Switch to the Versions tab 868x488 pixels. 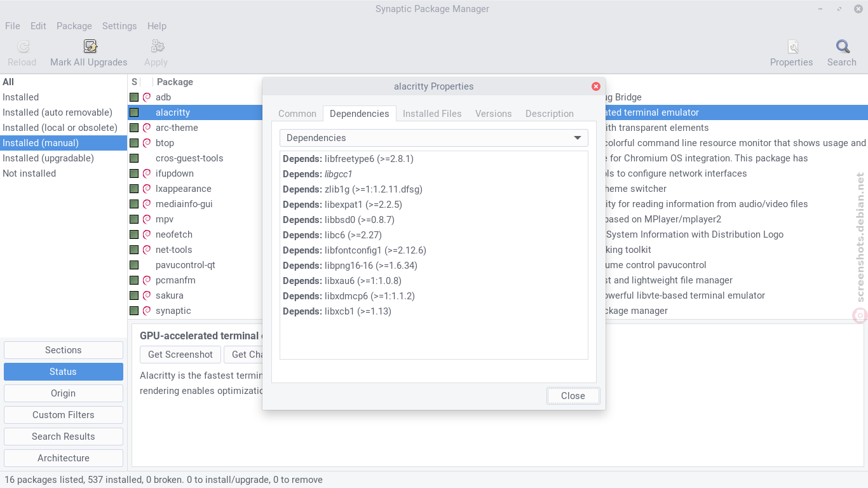click(494, 114)
